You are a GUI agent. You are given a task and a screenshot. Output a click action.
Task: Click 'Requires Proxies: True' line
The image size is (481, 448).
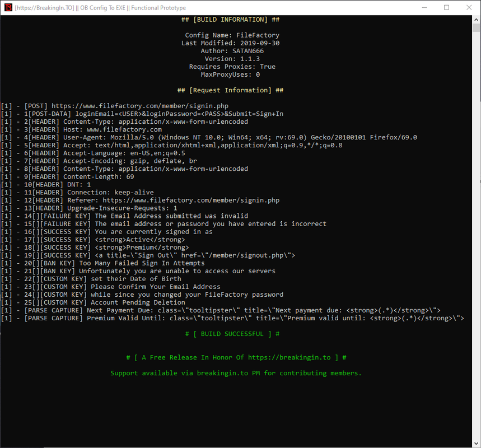tap(232, 67)
